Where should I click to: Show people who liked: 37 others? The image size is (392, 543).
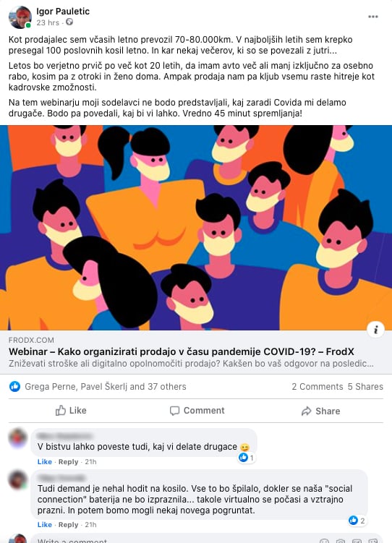pyautogui.click(x=167, y=387)
